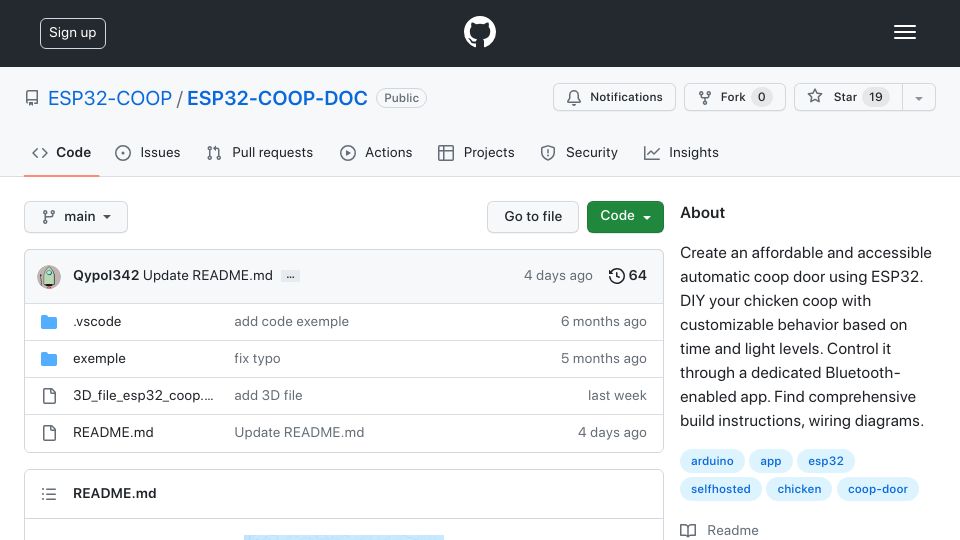Expand the green Code dropdown
Screen dimensions: 960x540
[x=625, y=217]
